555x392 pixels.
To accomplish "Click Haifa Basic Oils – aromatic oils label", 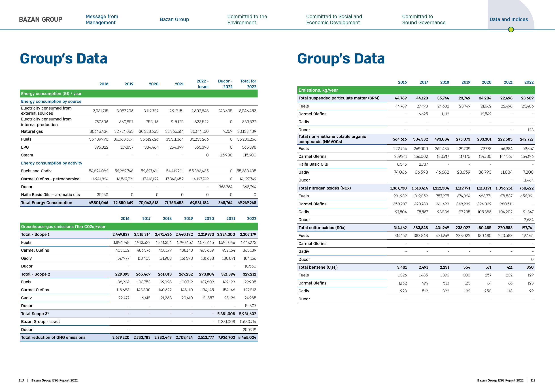I will 50,195.
